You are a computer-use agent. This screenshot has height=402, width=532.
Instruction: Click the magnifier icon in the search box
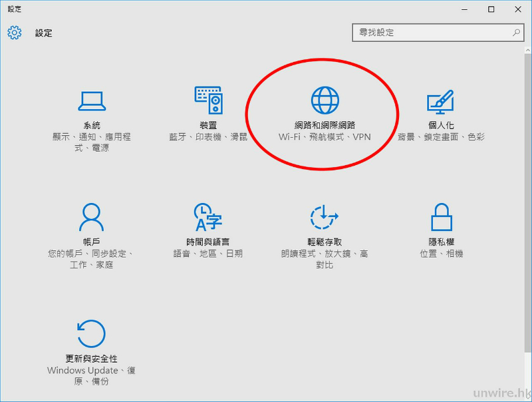tap(515, 33)
